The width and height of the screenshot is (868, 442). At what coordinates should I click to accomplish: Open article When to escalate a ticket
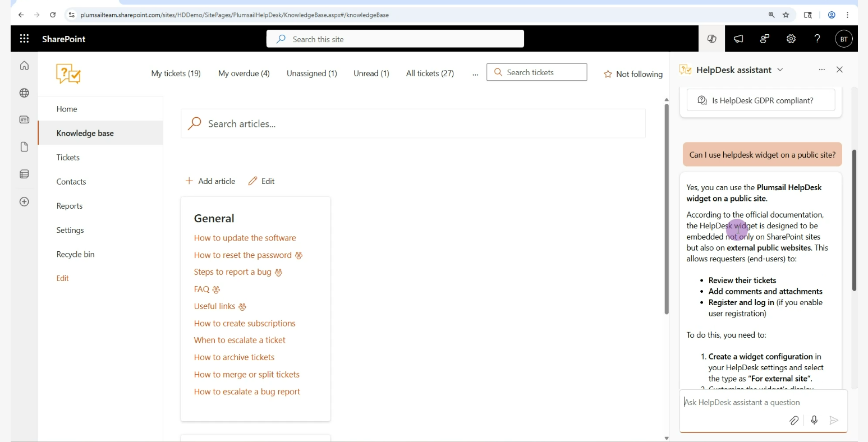[x=240, y=340]
